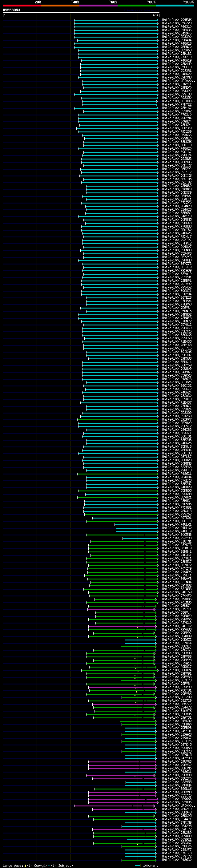
Task: Select label UniRef100_Q79EF1
Action: pos(177,575)
